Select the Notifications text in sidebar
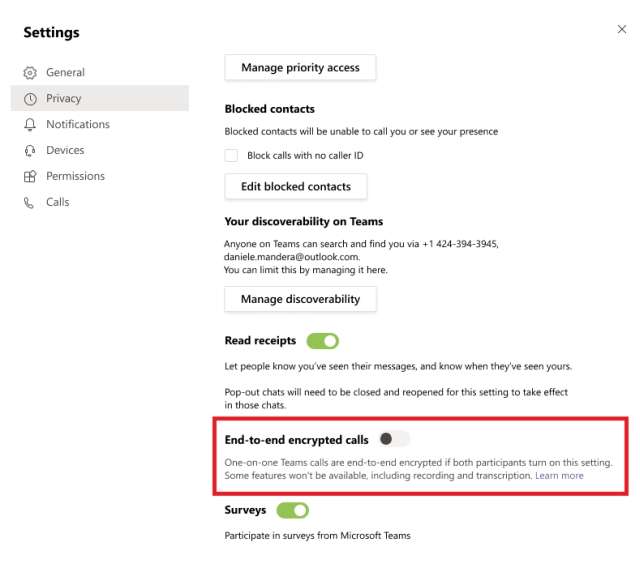Image resolution: width=640 pixels, height=581 pixels. tap(78, 125)
